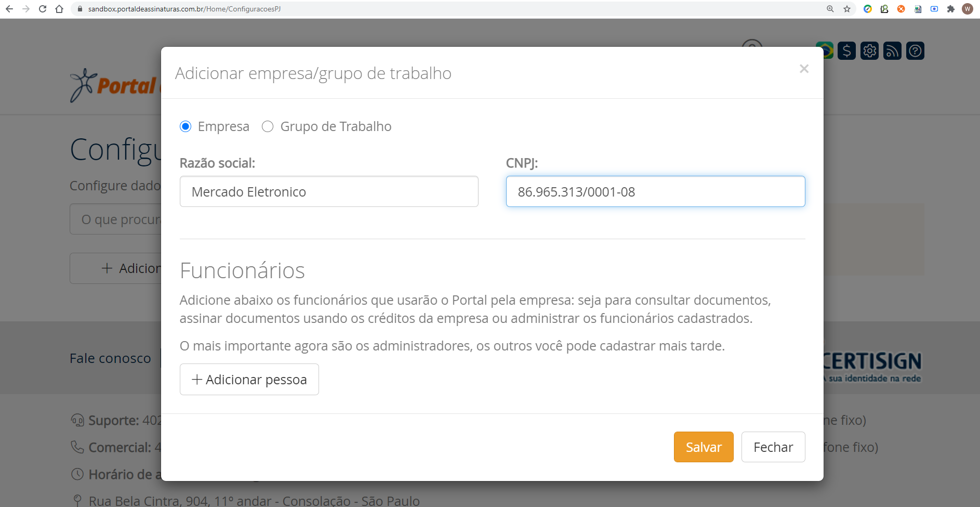The height and width of the screenshot is (507, 980).
Task: Click the Salvar button
Action: tap(704, 447)
